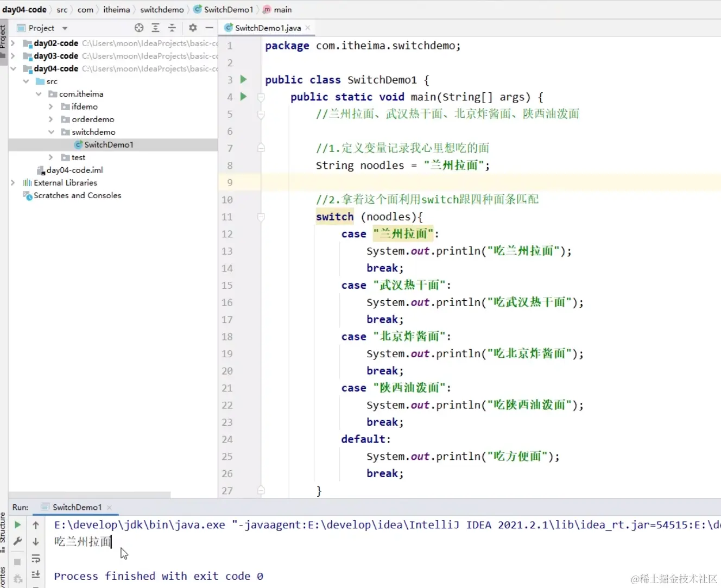The image size is (721, 588).
Task: Click the itheima breadcrumb
Action: coord(117,10)
